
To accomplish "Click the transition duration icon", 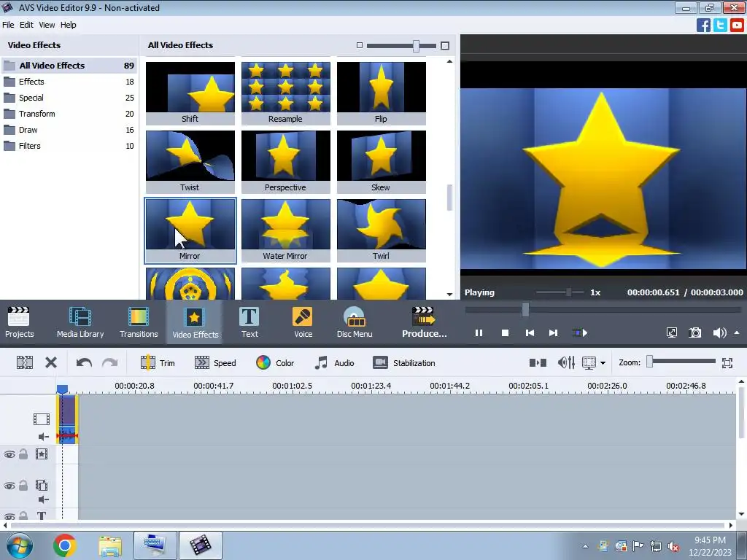I will pyautogui.click(x=538, y=363).
